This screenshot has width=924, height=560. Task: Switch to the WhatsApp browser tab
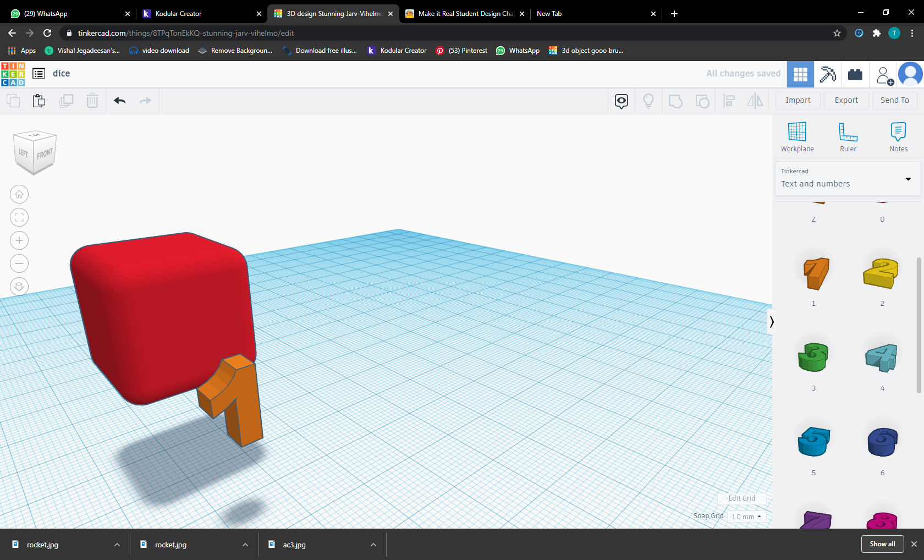tap(69, 14)
